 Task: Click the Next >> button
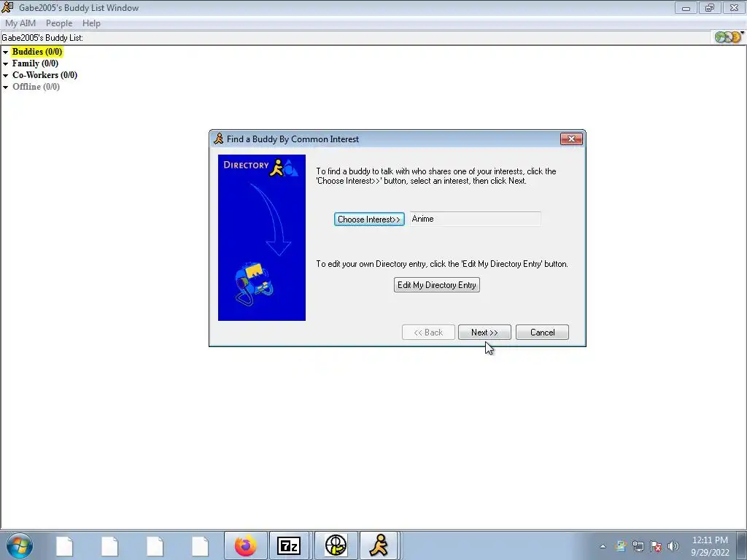[484, 332]
